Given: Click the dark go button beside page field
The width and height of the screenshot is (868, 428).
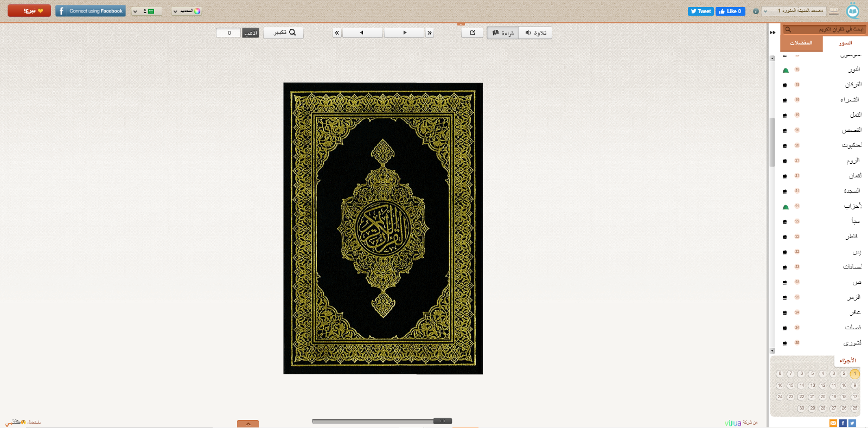Looking at the screenshot, I should pyautogui.click(x=251, y=33).
